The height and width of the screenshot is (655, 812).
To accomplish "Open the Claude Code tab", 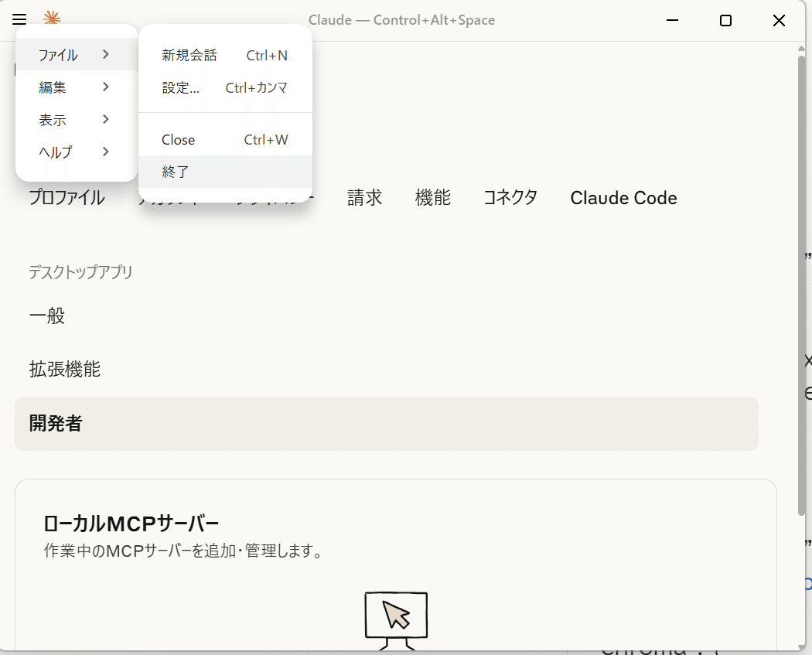I will pyautogui.click(x=623, y=198).
